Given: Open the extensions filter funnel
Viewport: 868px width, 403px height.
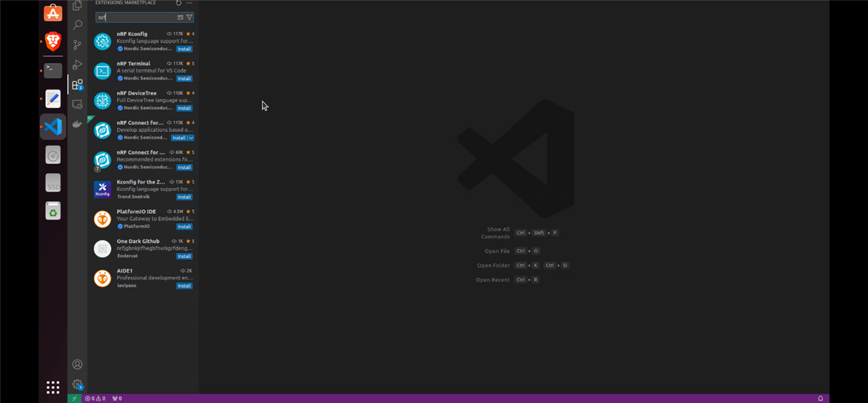Looking at the screenshot, I should pyautogui.click(x=189, y=18).
